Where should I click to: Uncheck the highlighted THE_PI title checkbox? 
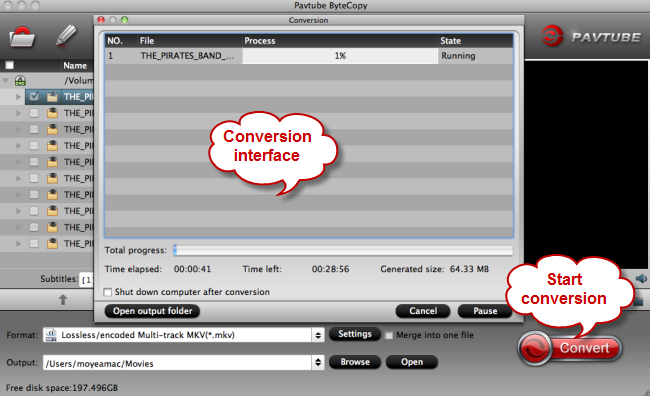pyautogui.click(x=34, y=96)
